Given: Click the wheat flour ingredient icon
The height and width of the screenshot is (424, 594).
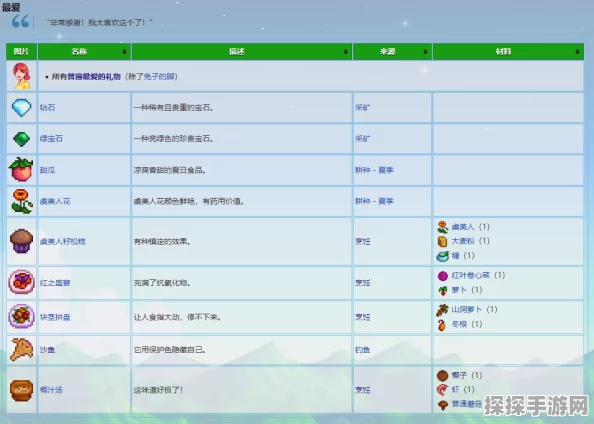Looking at the screenshot, I should 442,241.
